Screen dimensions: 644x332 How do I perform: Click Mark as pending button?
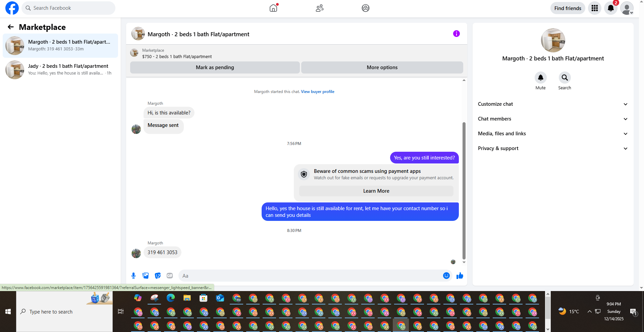point(215,67)
